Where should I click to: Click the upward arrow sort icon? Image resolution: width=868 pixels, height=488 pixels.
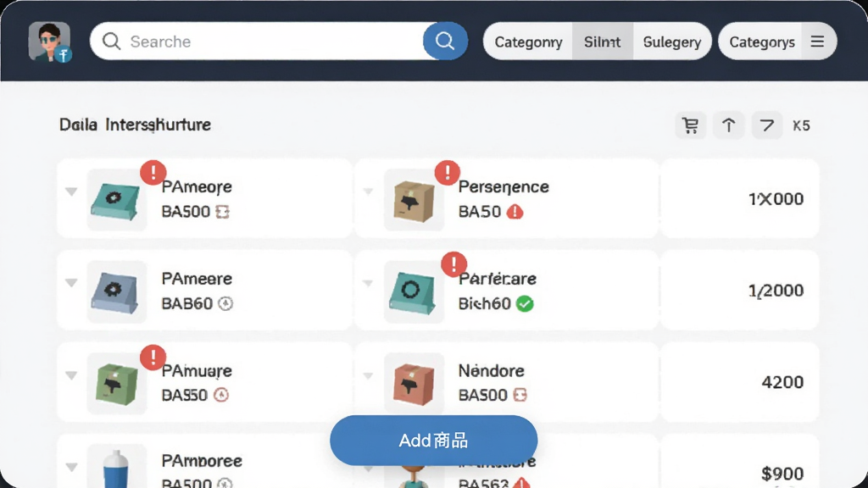point(728,125)
